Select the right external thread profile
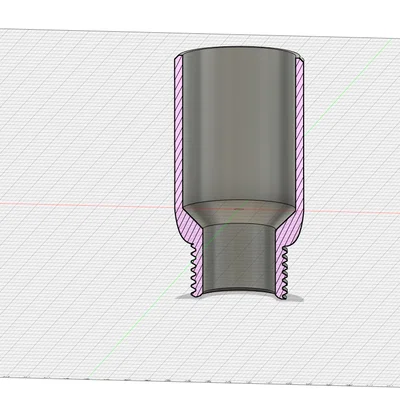This screenshot has width=400, height=400. [284, 273]
